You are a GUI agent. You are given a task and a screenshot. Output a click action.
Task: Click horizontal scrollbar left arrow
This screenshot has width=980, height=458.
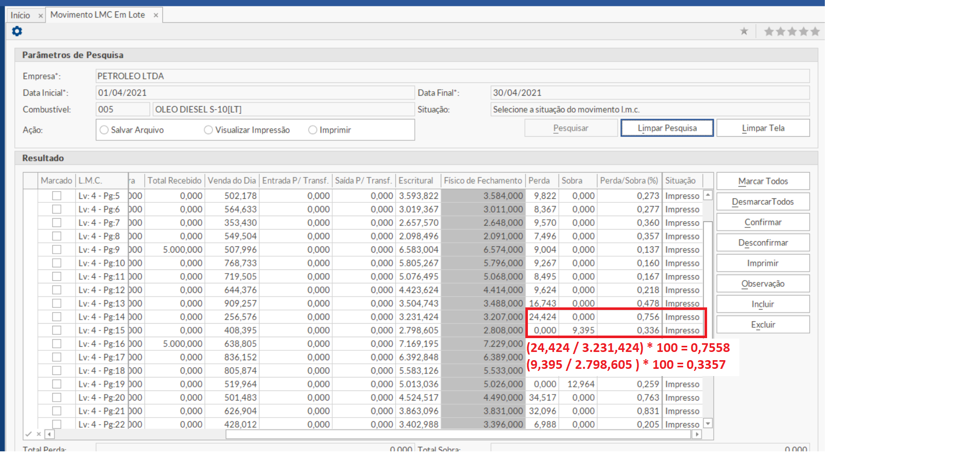tap(50, 434)
